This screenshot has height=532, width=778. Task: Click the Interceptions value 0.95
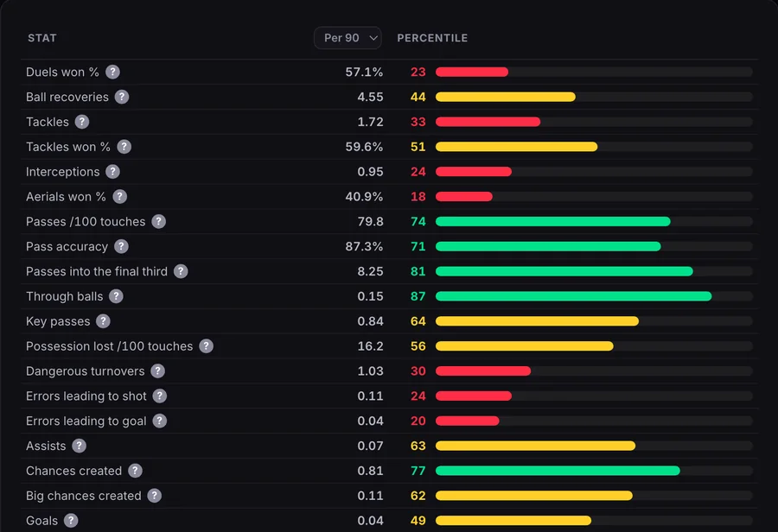point(370,172)
